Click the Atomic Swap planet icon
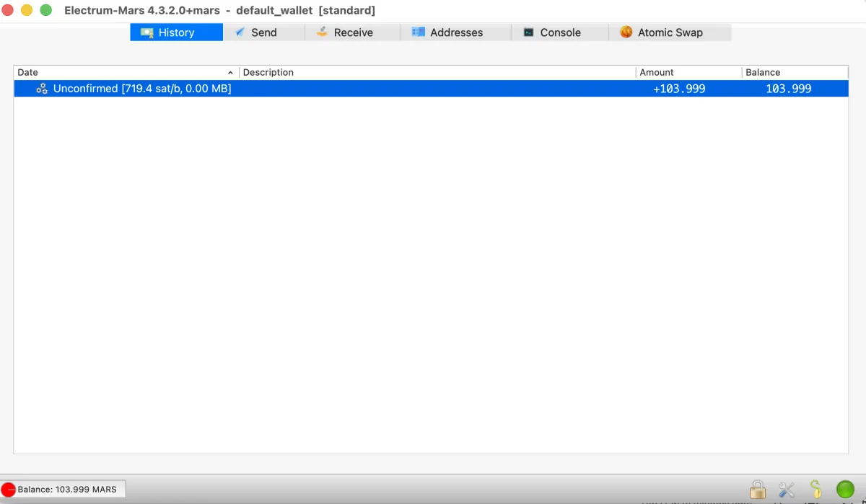Image resolution: width=866 pixels, height=504 pixels. click(x=626, y=32)
